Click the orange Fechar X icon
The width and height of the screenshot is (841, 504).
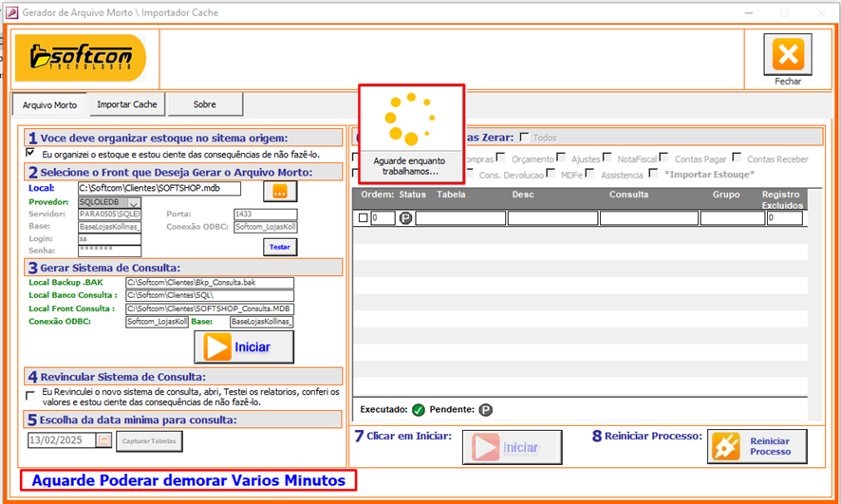pyautogui.click(x=787, y=54)
